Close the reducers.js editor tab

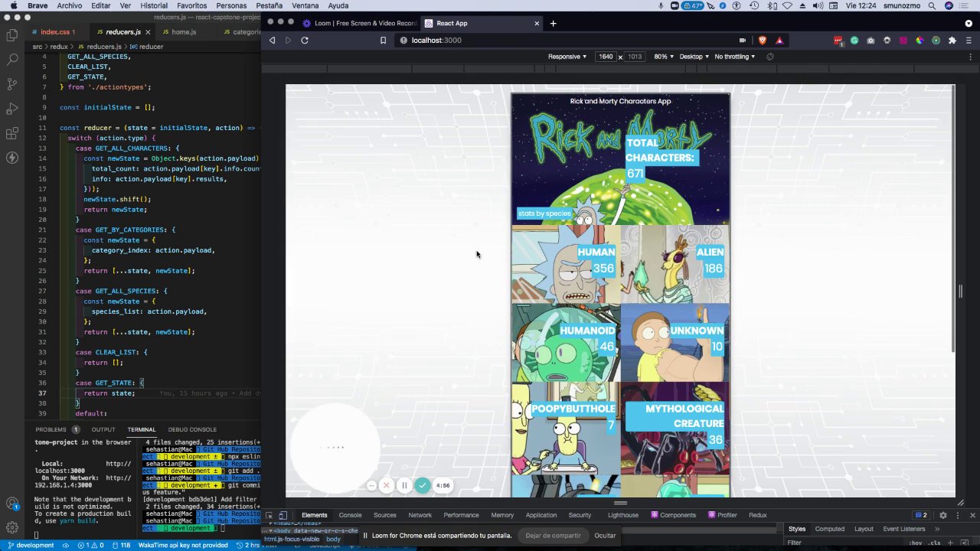[x=147, y=32]
